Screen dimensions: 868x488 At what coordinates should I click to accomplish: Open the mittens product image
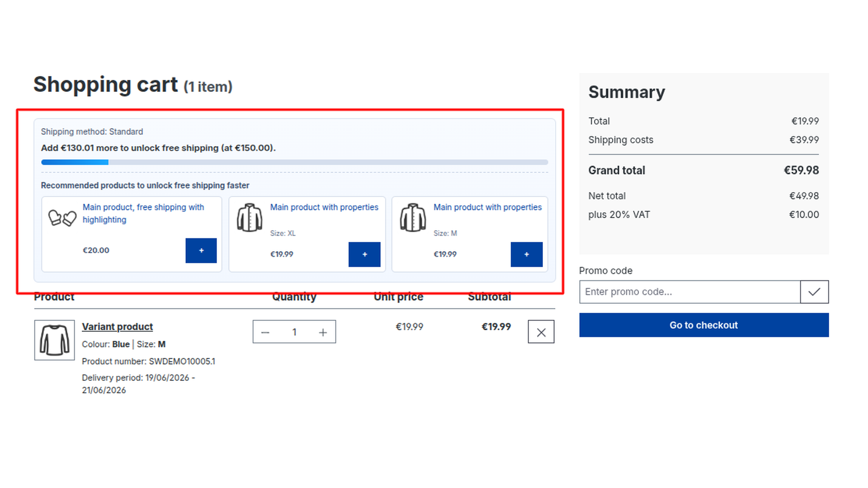click(62, 218)
